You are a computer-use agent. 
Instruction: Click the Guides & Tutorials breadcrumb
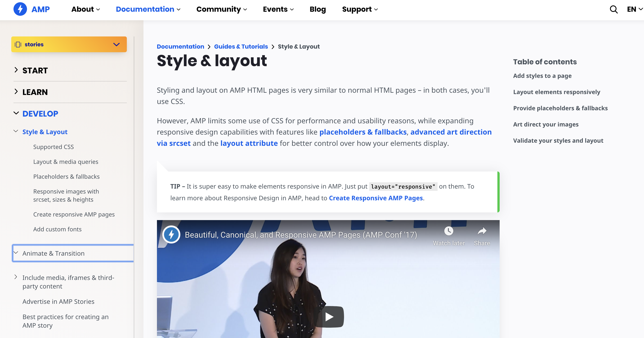pyautogui.click(x=241, y=47)
